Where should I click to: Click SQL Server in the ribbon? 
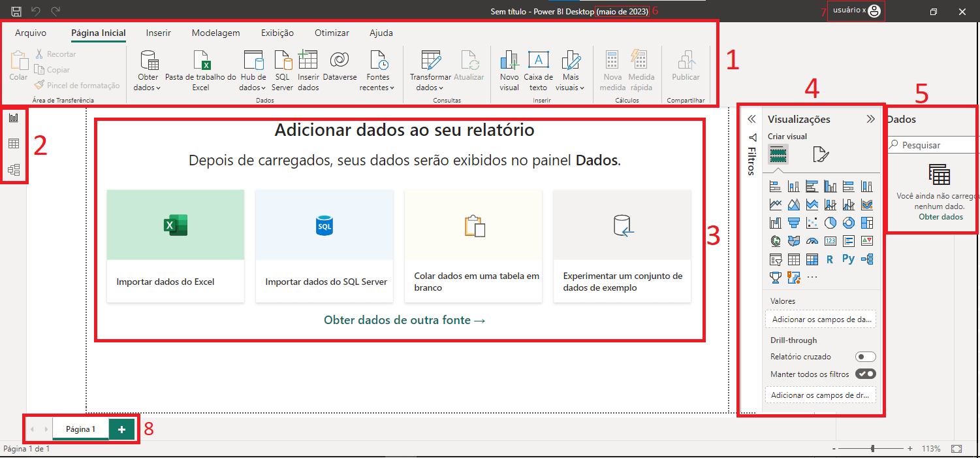point(283,71)
